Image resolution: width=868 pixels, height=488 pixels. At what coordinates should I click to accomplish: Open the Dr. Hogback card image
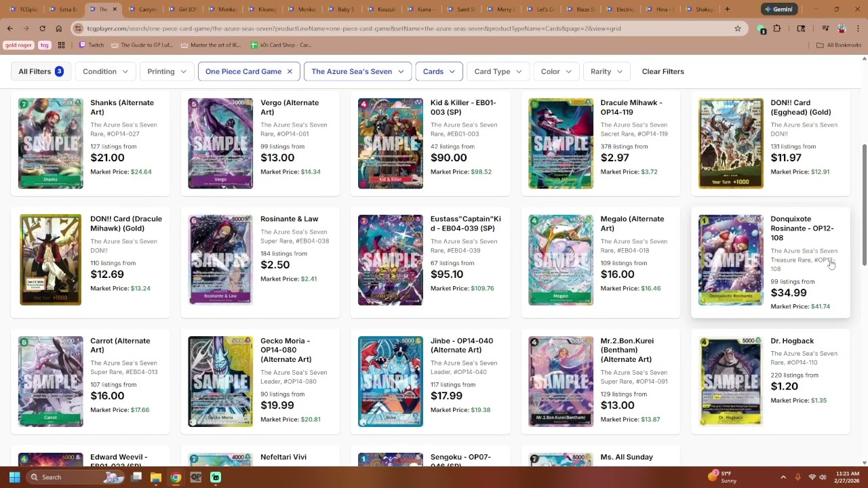(x=730, y=382)
